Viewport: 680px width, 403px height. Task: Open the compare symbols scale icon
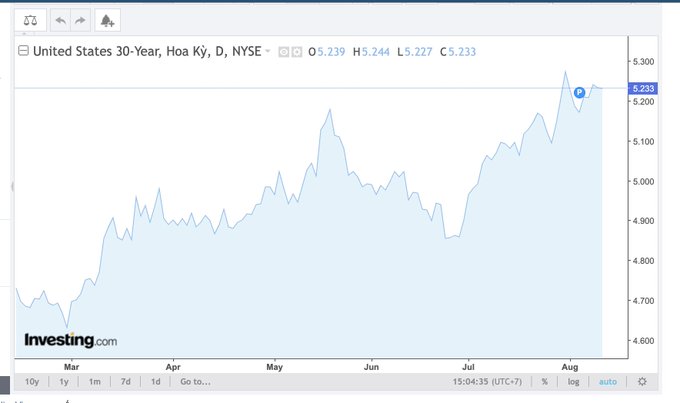point(30,20)
